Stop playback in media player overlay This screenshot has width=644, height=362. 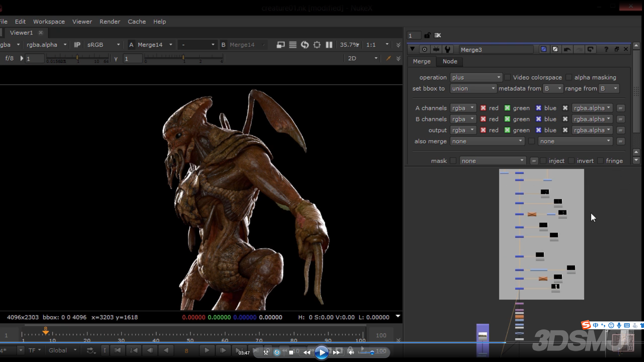(x=291, y=352)
